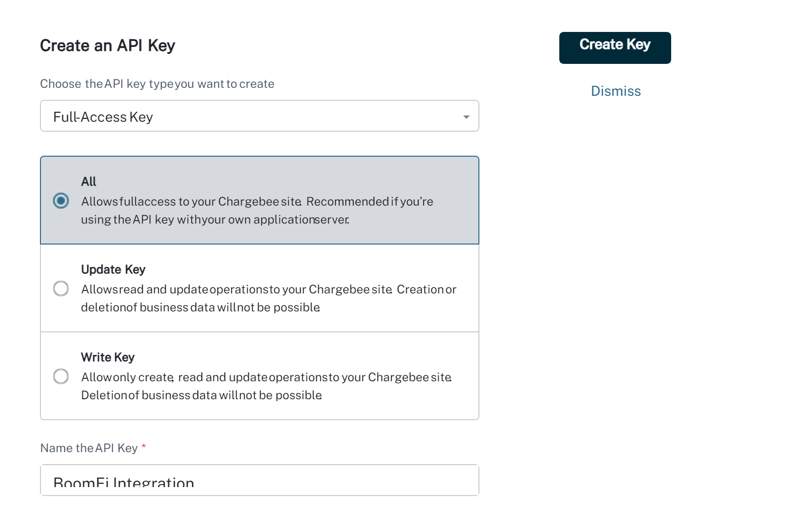This screenshot has height=532, width=799.
Task: Click the Create an API Key heading
Action: click(107, 45)
